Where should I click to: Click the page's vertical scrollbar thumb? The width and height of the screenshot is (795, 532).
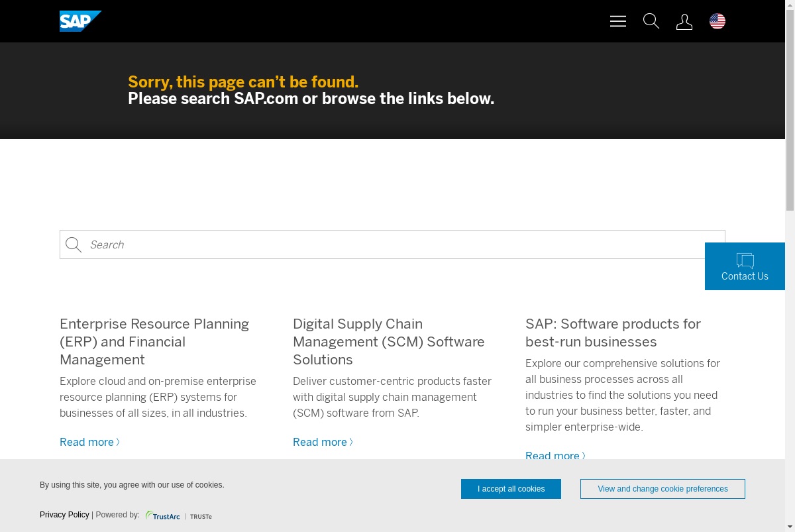pyautogui.click(x=790, y=111)
